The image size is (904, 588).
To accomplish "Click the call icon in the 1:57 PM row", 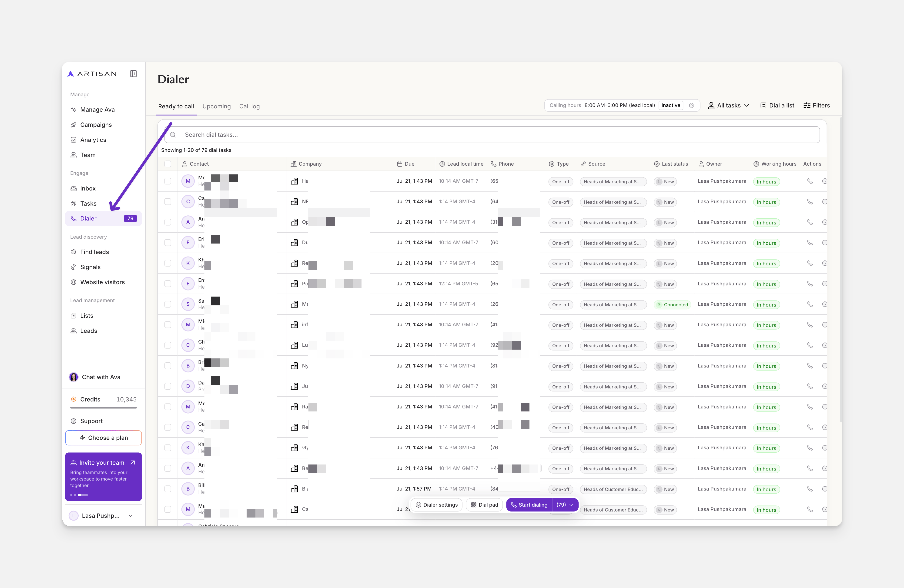I will (x=810, y=489).
